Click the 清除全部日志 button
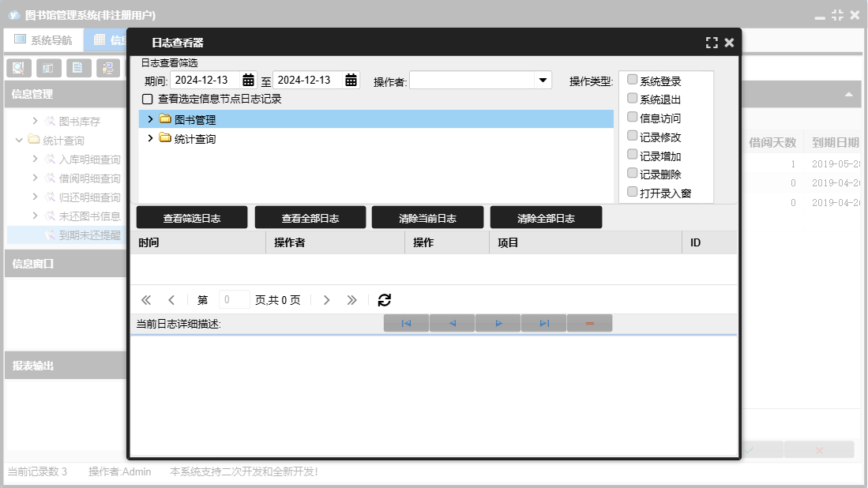Screen dimensions: 868x488 coord(546,218)
